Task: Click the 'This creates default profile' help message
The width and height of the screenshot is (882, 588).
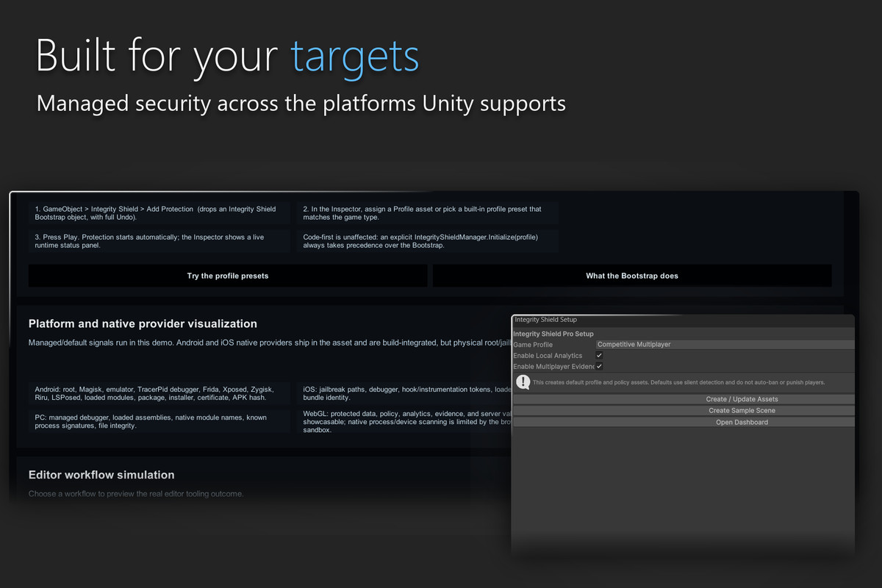Action: click(x=678, y=382)
